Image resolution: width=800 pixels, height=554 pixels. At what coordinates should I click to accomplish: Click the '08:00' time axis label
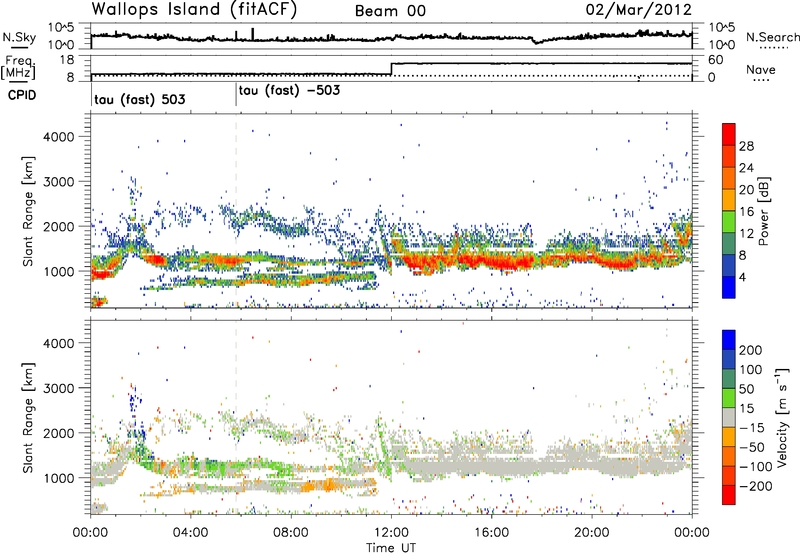[x=291, y=533]
